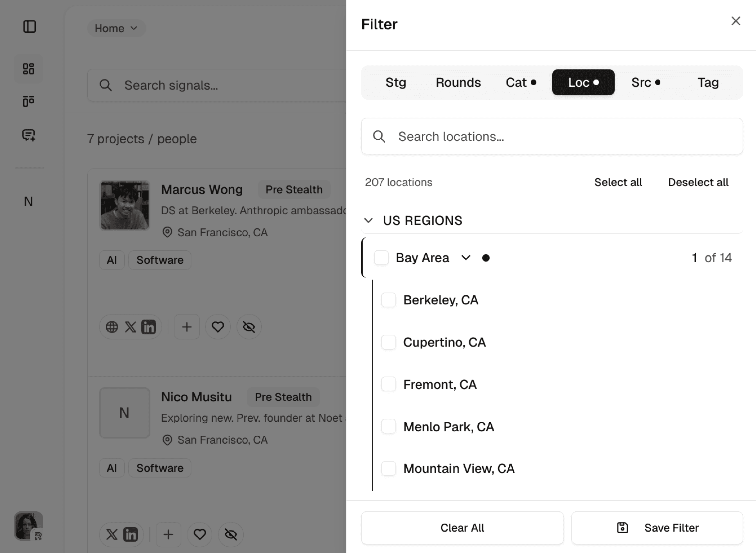
Task: Enable the Mountain View, CA filter checkbox
Action: (388, 469)
